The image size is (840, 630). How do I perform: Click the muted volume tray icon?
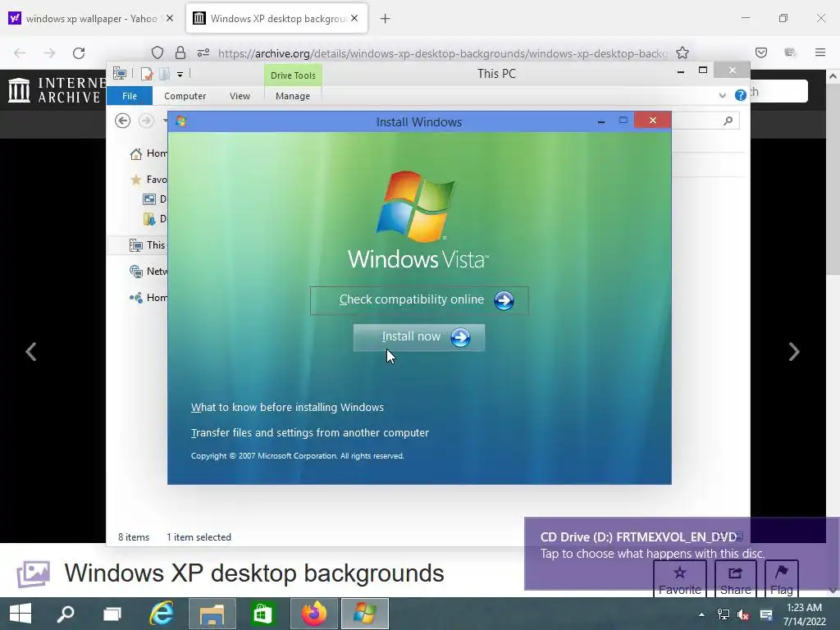point(743,614)
